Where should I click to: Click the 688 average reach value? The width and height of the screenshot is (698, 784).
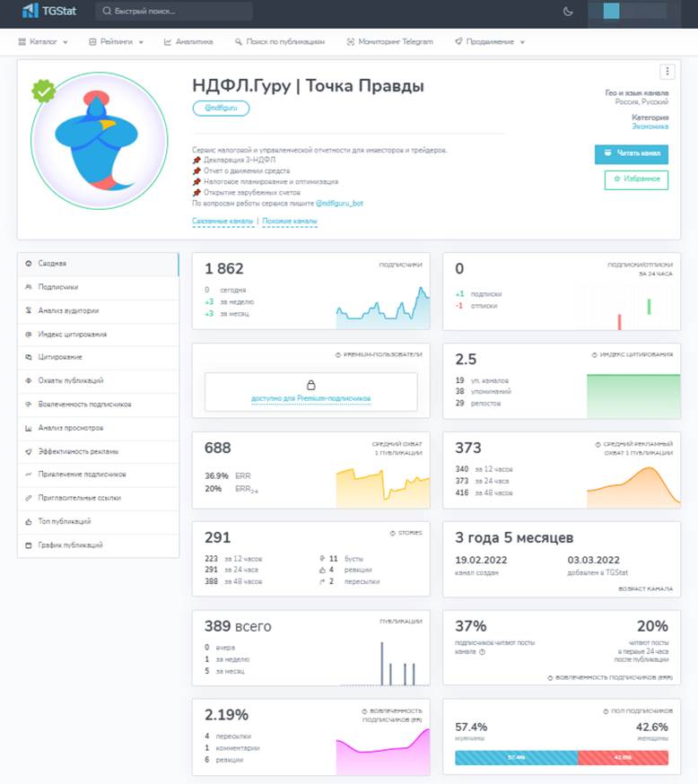coord(217,448)
